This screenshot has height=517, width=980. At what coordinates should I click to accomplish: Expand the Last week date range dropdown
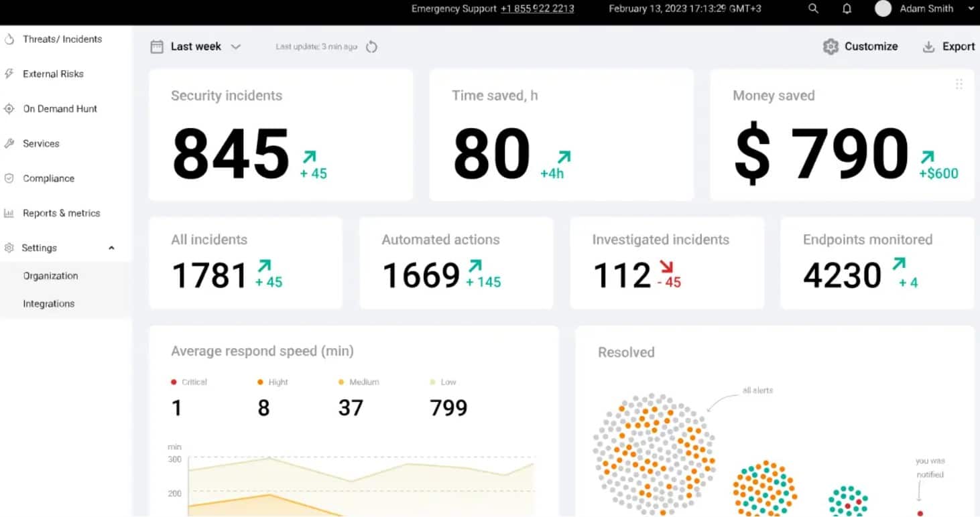click(235, 47)
